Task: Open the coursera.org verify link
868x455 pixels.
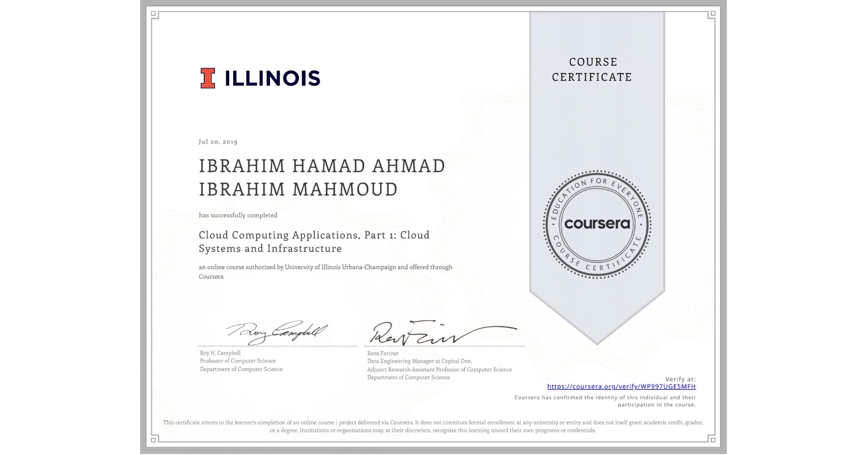Action: click(621, 386)
